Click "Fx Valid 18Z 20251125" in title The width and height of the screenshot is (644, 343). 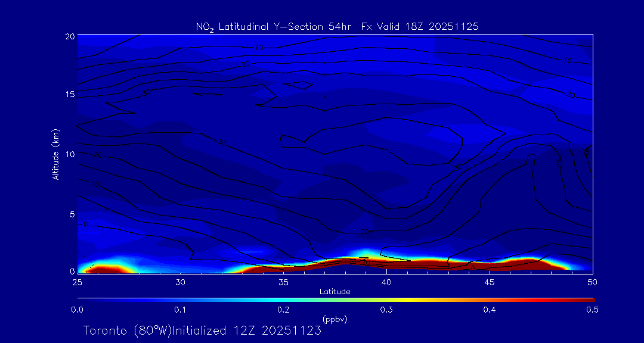[x=420, y=27]
